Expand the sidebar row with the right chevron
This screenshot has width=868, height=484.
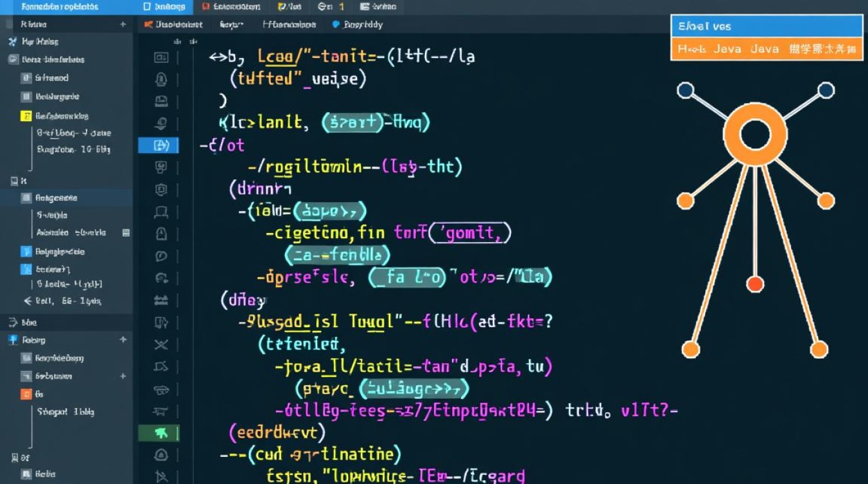[x=12, y=322]
